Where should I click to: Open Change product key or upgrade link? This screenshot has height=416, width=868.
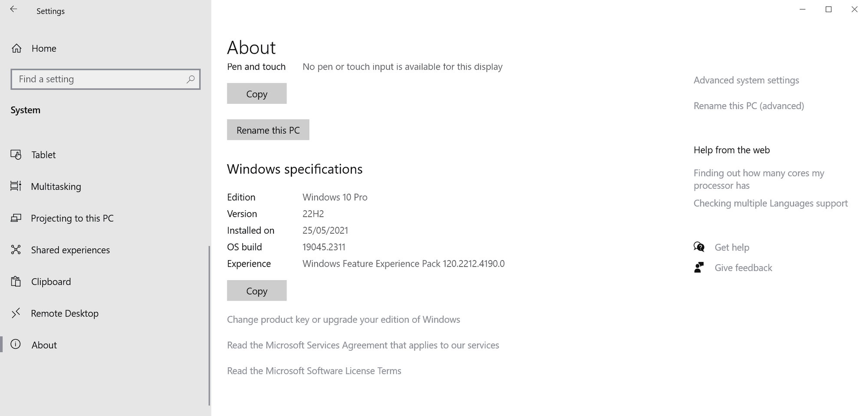point(343,320)
